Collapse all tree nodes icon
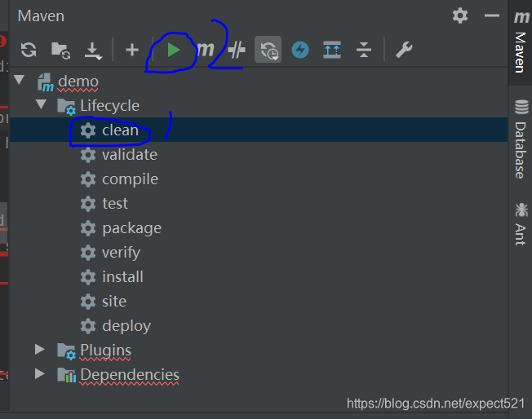This screenshot has width=532, height=419. [x=364, y=50]
